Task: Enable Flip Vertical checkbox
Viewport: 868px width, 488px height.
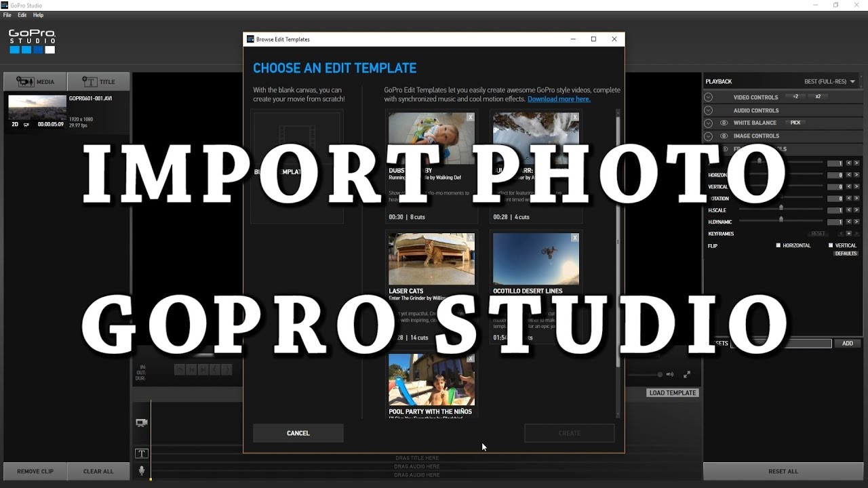Action: pyautogui.click(x=831, y=245)
